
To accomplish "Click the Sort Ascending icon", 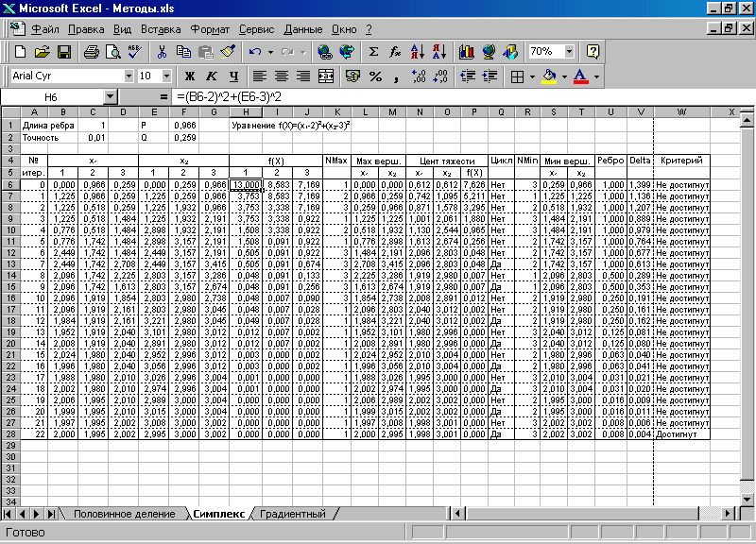I will [418, 52].
